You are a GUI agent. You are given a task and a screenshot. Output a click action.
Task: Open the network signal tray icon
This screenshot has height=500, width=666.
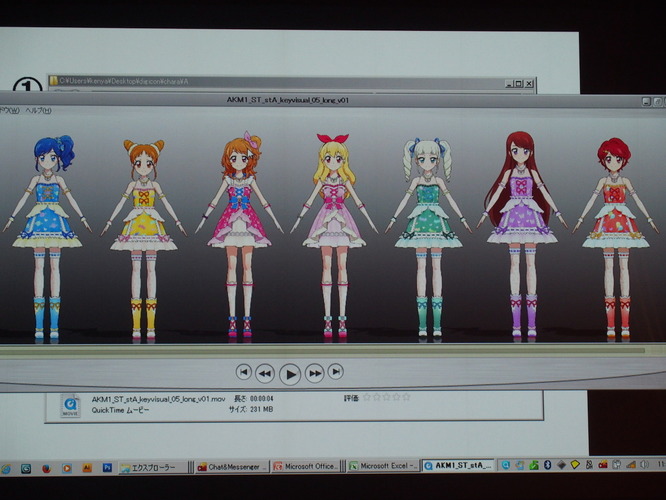pyautogui.click(x=631, y=465)
